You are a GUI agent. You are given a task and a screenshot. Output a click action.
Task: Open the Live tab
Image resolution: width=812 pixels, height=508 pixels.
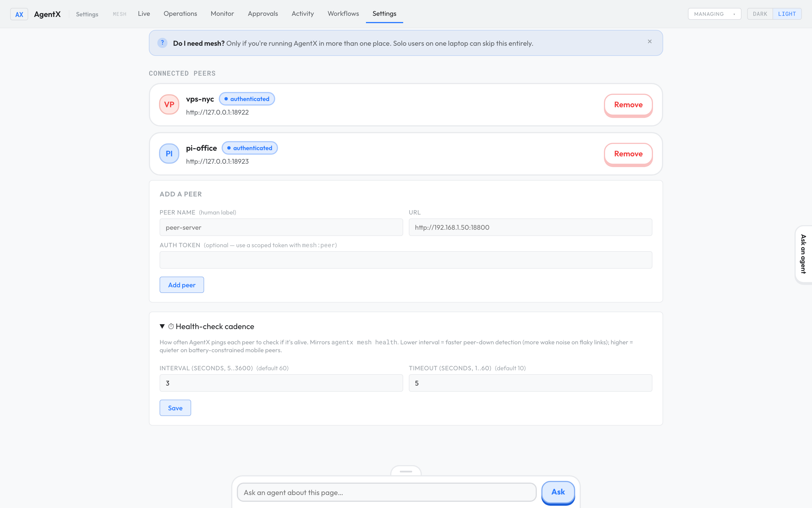[x=144, y=14]
